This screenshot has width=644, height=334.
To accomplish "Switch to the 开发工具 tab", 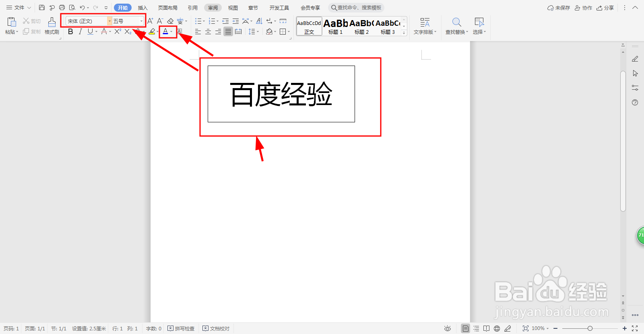I will point(279,8).
